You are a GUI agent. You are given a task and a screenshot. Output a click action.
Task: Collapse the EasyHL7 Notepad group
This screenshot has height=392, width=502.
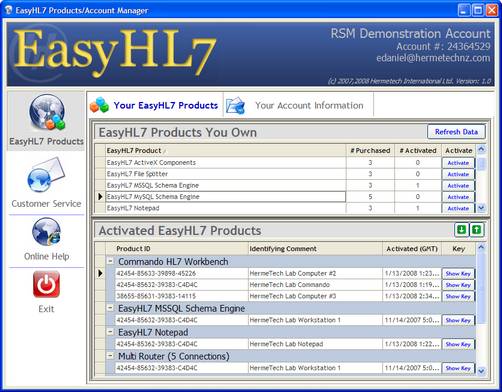pyautogui.click(x=110, y=332)
